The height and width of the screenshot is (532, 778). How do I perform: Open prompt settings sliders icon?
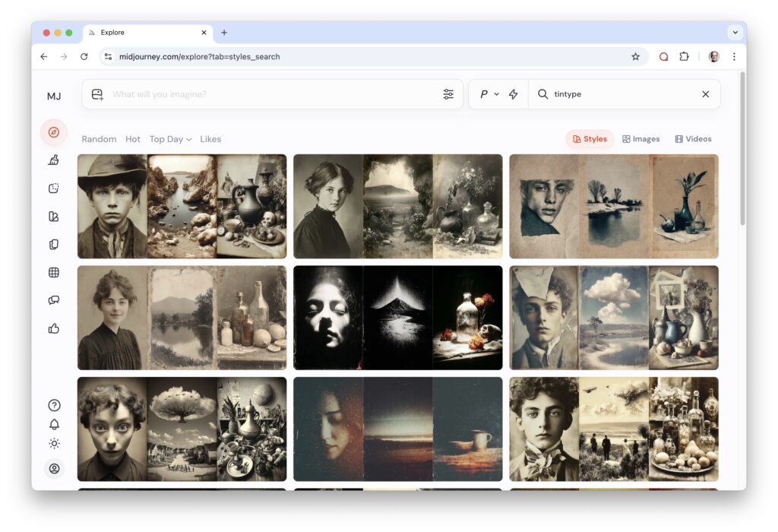click(448, 94)
